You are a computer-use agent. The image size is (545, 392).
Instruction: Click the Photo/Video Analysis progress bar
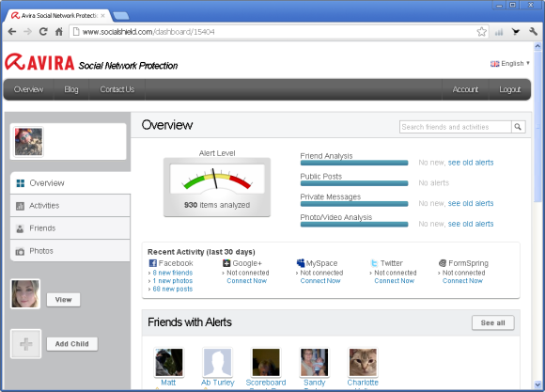(354, 225)
